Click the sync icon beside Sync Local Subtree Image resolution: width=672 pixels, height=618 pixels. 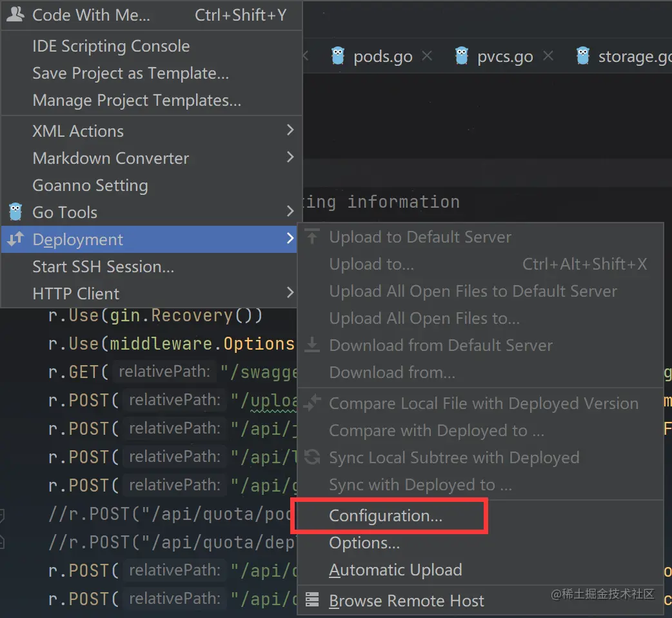coord(312,457)
